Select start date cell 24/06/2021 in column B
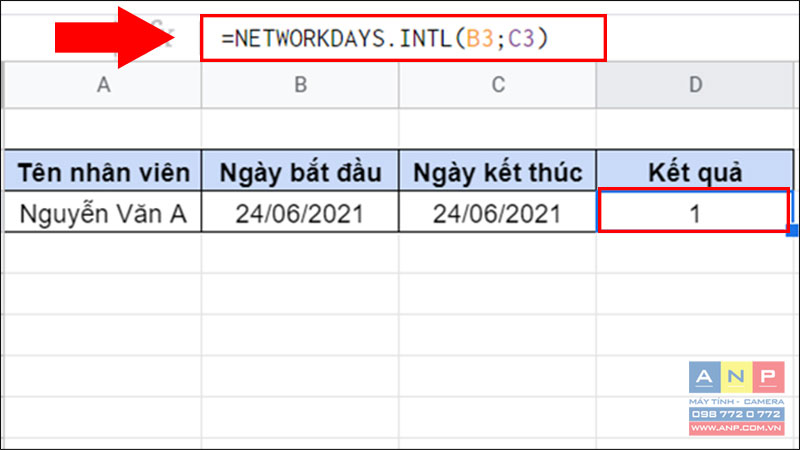The width and height of the screenshot is (800, 450). tap(300, 212)
